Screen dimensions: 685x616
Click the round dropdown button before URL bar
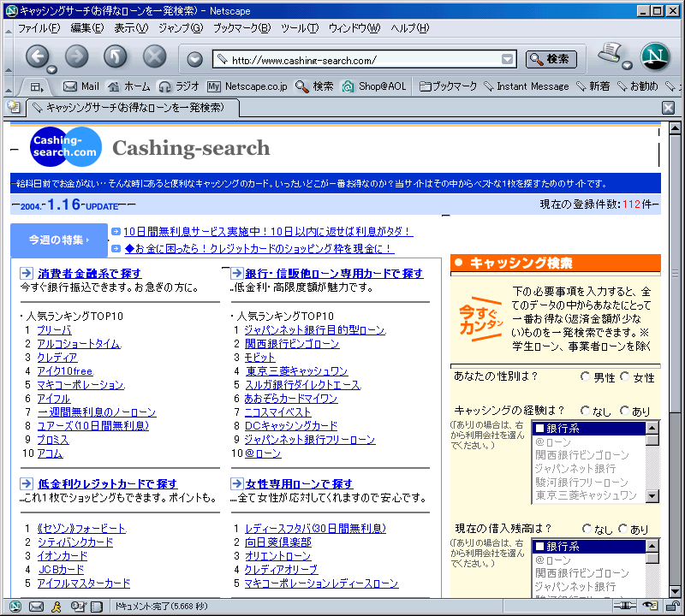point(195,59)
